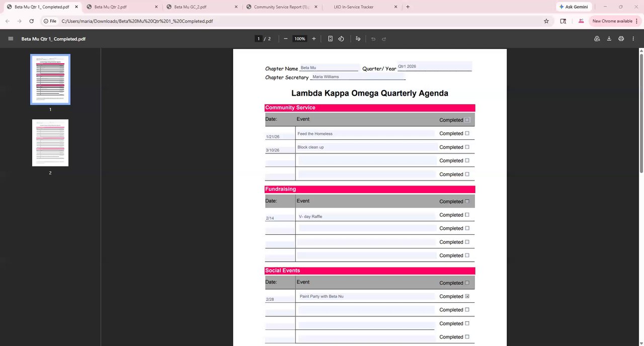
Task: Click New Chrome available button
Action: (x=612, y=21)
